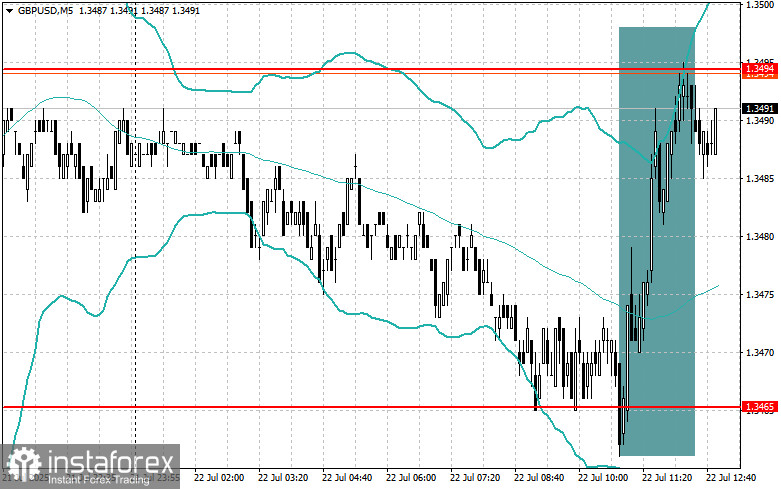Click the 22 Jul 12:40 time label

coord(731,478)
